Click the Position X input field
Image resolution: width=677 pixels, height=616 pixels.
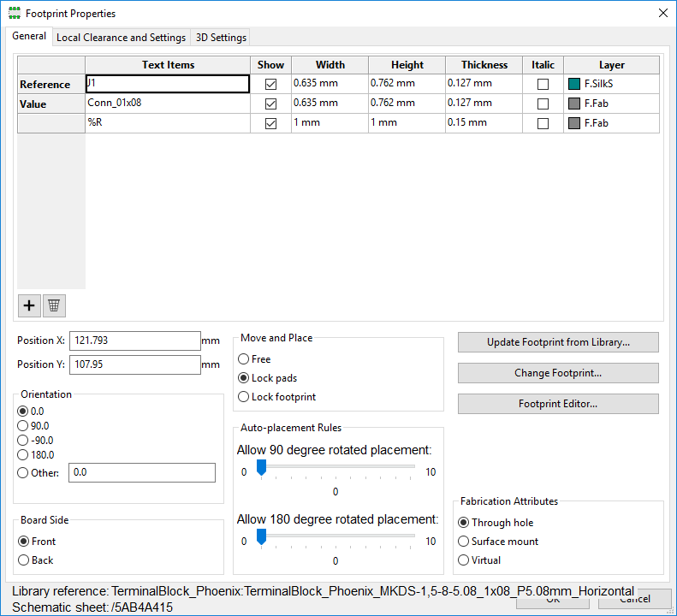point(134,341)
